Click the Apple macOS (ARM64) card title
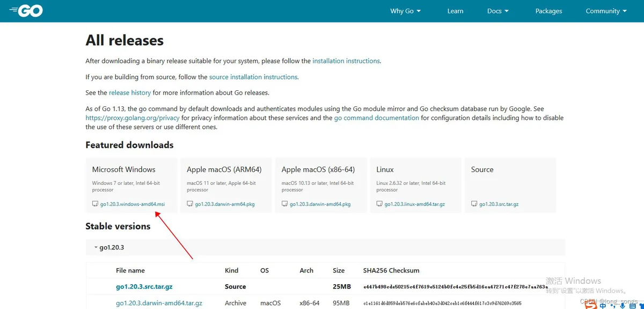Screen dimensions: 644x309 click(224, 169)
